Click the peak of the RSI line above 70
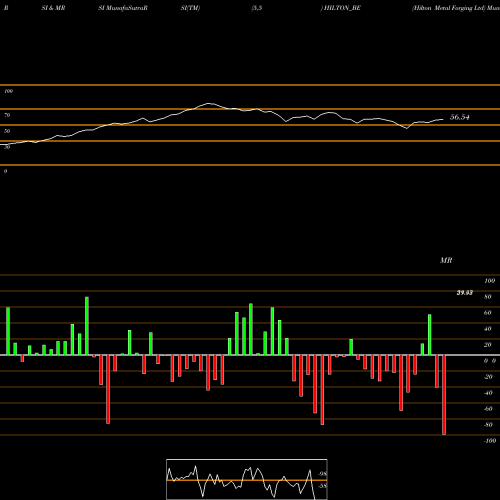500x500 pixels. coord(209,104)
